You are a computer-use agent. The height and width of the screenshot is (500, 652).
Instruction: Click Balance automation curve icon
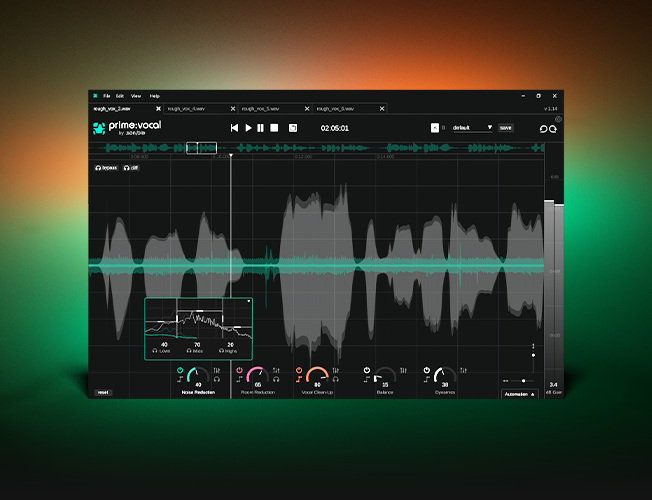367,379
